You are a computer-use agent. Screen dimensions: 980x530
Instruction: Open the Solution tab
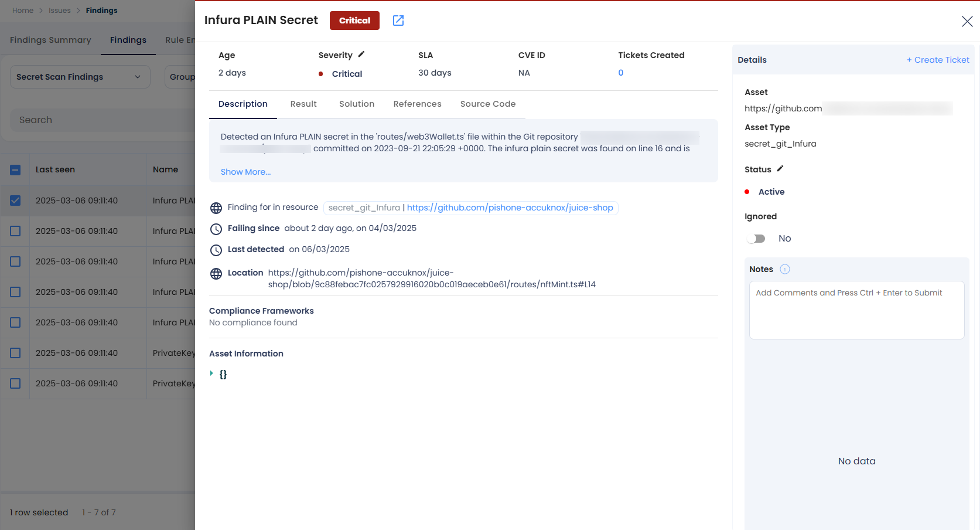(x=357, y=104)
